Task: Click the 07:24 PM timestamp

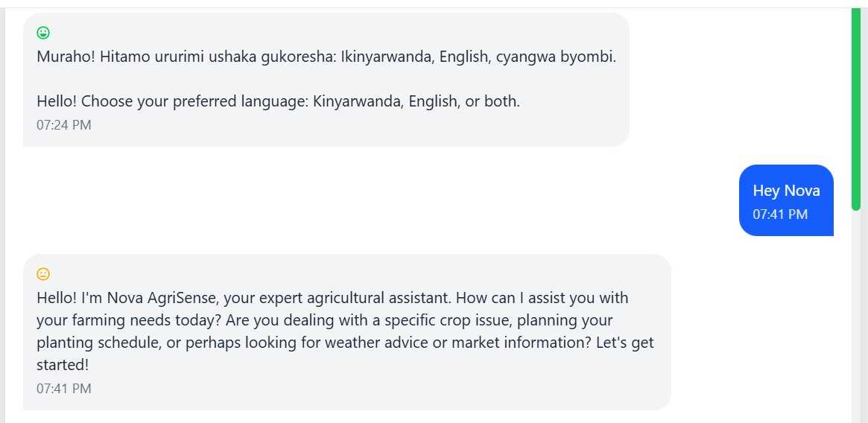Action: pos(64,125)
